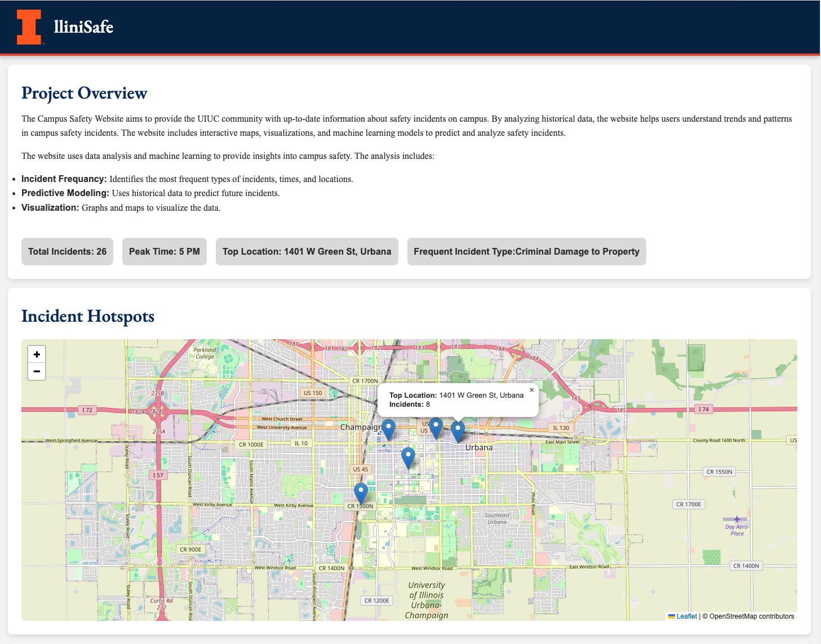Click the marker southwest of the Urbana label
This screenshot has width=821, height=644.
click(409, 457)
